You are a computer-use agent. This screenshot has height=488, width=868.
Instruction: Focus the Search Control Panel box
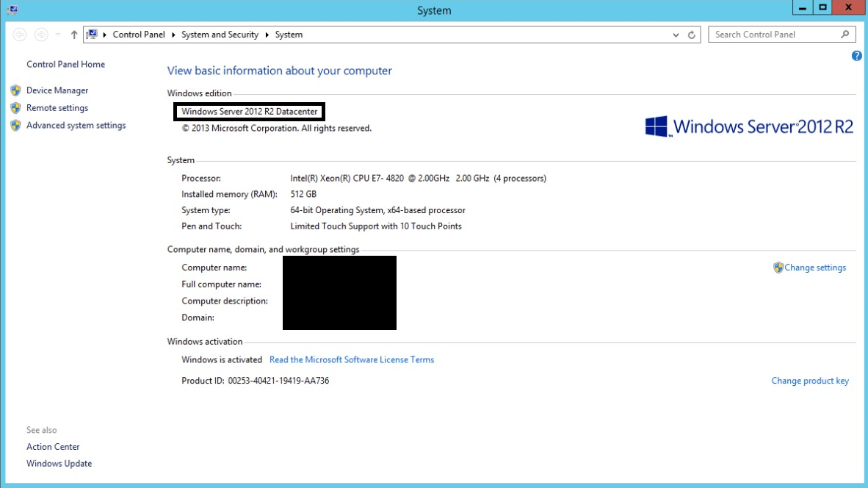tap(781, 35)
